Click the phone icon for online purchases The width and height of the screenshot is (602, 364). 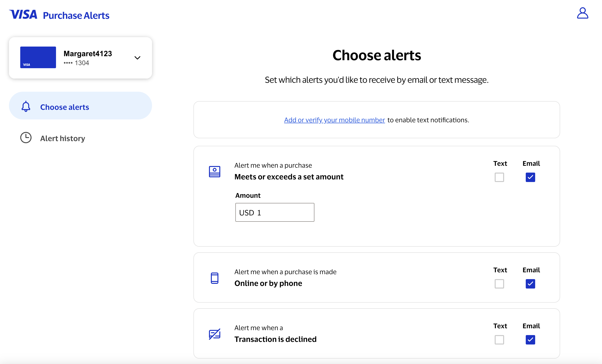pos(214,278)
